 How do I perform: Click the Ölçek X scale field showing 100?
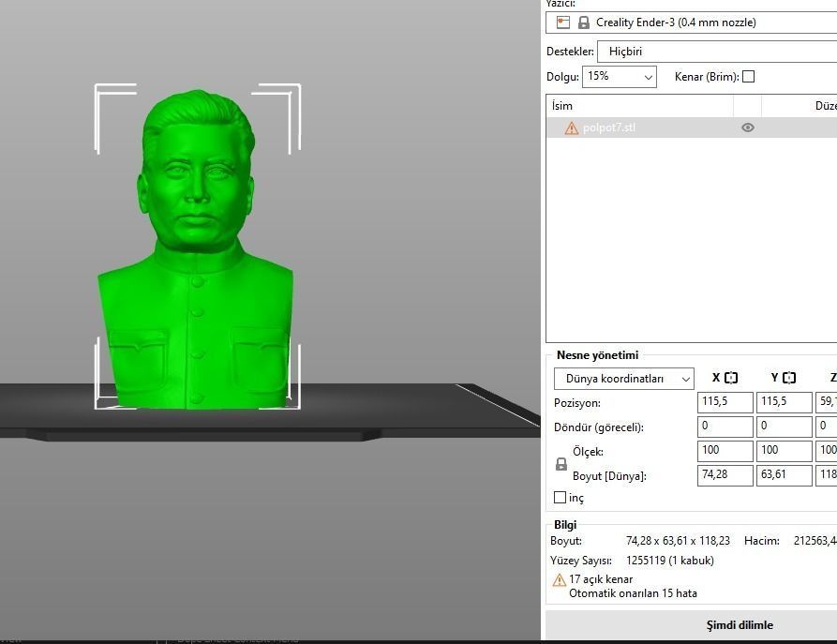725,451
